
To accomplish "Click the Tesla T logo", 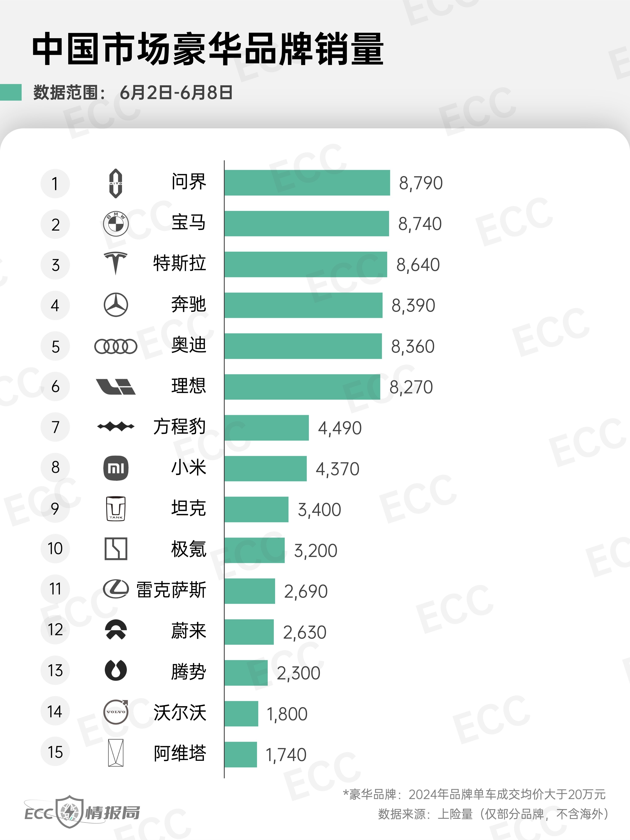I will coord(116,263).
